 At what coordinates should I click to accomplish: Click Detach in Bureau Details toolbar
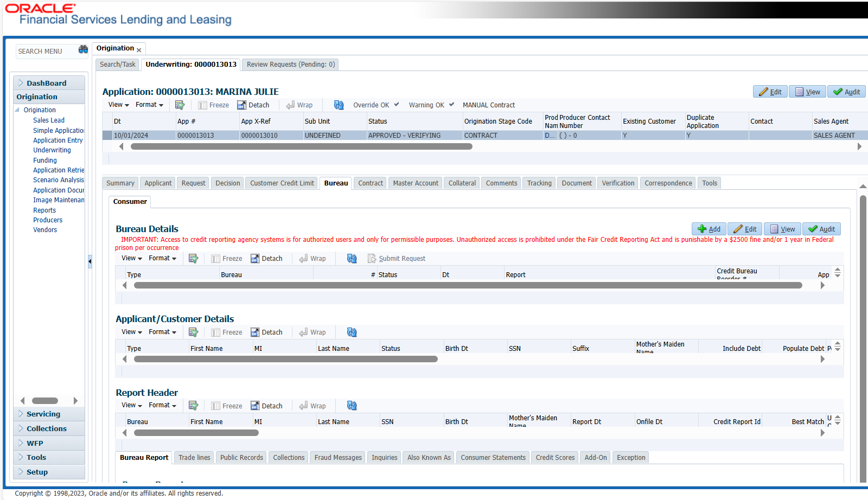266,259
